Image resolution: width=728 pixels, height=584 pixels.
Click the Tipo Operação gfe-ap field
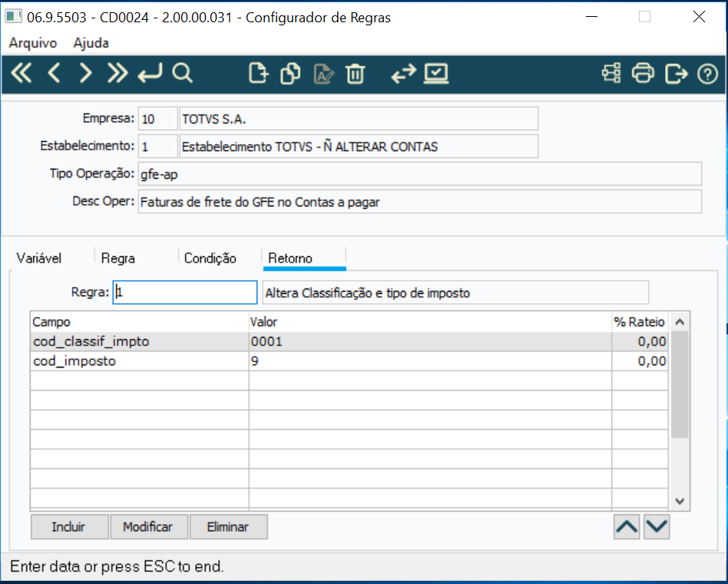click(x=420, y=174)
